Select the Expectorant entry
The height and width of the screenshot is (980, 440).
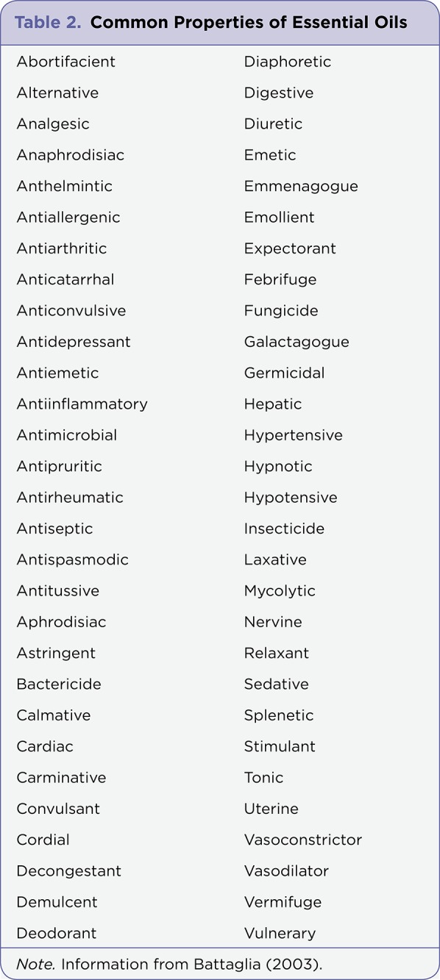click(x=290, y=248)
